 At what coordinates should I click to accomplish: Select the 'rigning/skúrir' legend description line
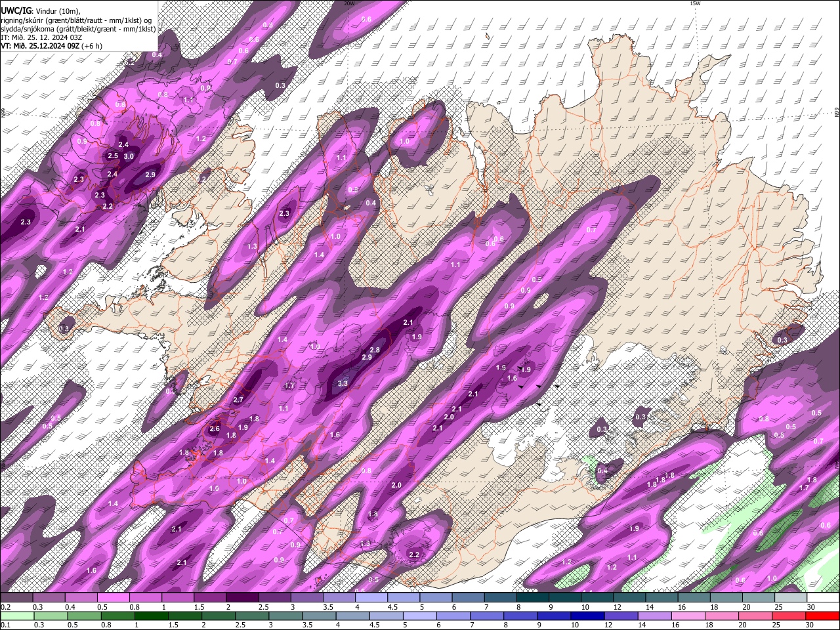tap(76, 20)
